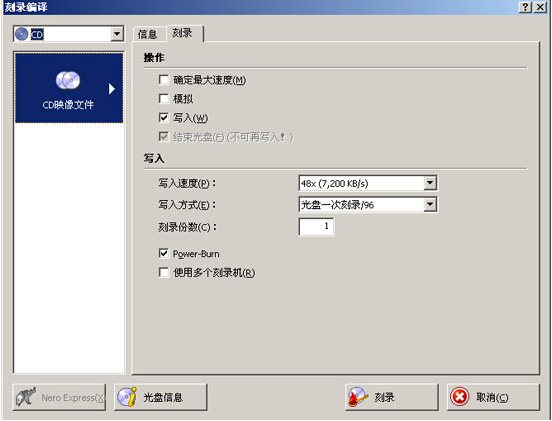Click the red X cancel icon
This screenshot has width=552, height=421.
[x=460, y=397]
